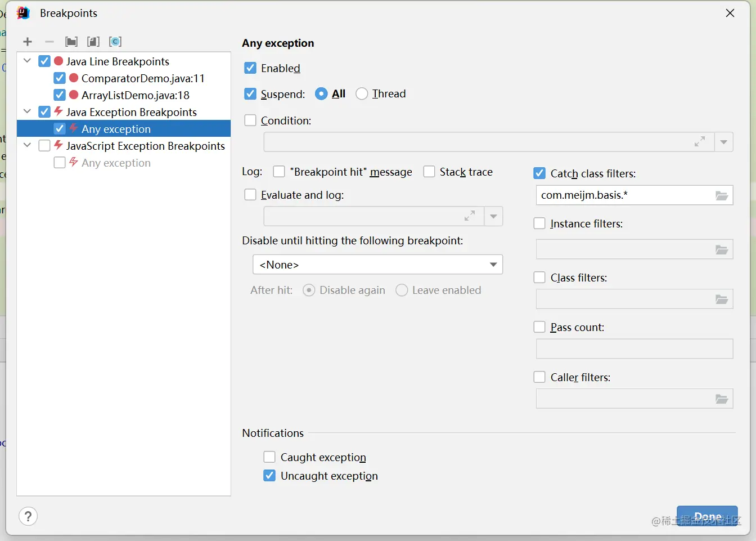Viewport: 756px width, 541px height.
Task: Open the Condition history dropdown arrow
Action: 724,142
